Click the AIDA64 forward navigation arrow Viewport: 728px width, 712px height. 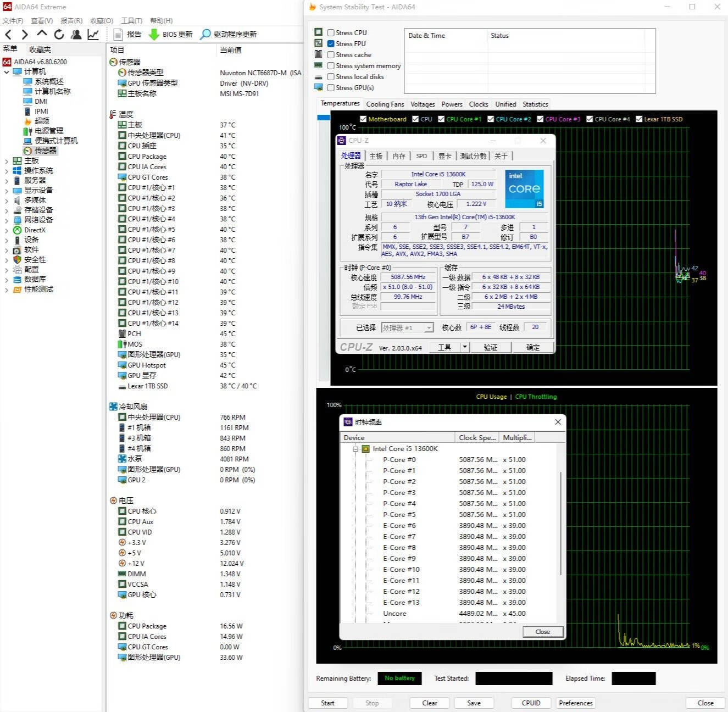[x=25, y=34]
